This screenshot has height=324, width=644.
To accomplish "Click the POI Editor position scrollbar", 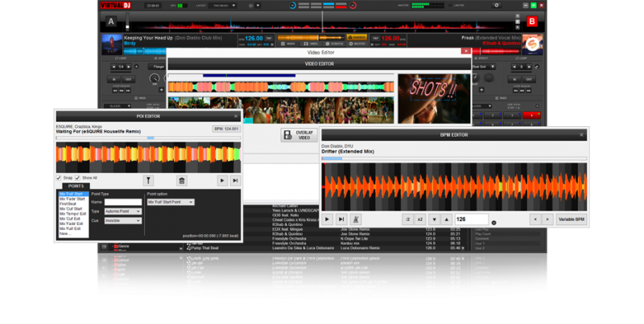I will click(x=148, y=137).
